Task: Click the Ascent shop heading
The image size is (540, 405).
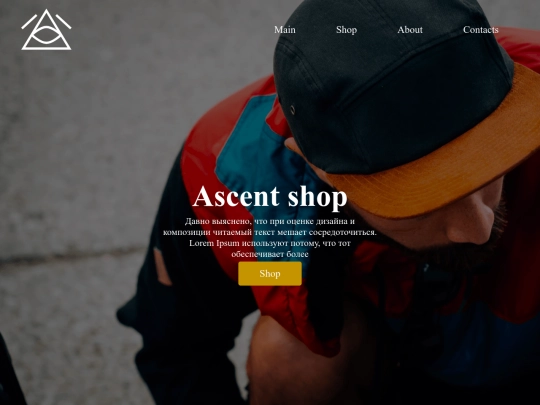Action: click(x=270, y=197)
